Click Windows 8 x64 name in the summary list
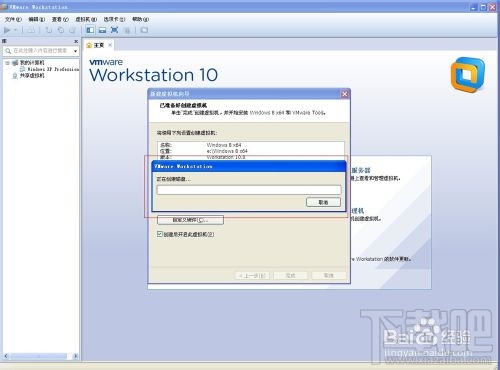The image size is (500, 370). (x=224, y=145)
